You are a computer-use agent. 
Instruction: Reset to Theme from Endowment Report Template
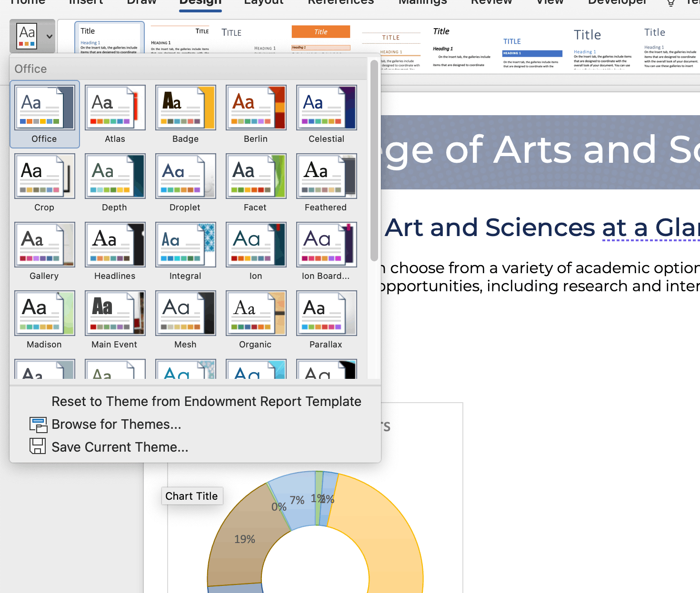(206, 401)
